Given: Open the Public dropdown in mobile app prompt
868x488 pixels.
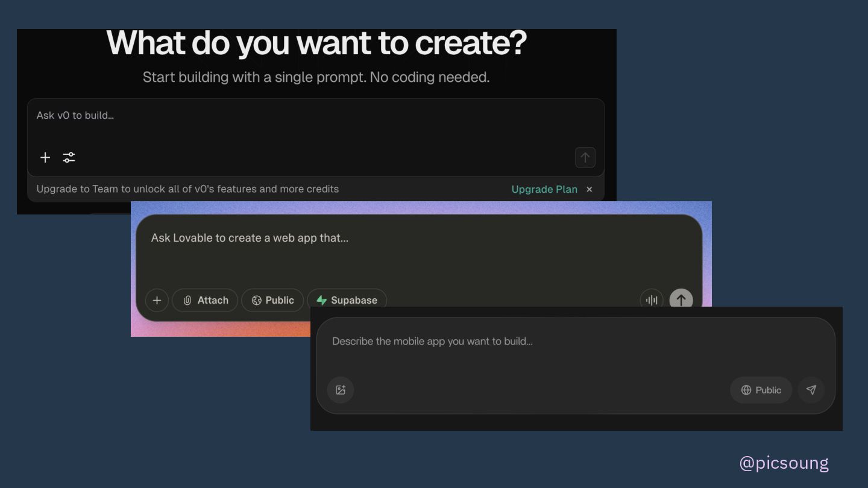Looking at the screenshot, I should pyautogui.click(x=761, y=390).
